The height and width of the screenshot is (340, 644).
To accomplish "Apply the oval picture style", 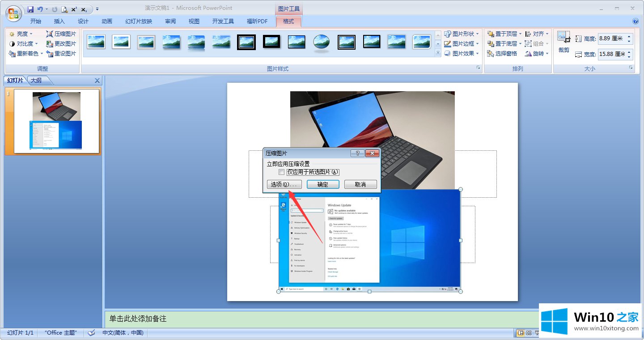I will pos(321,42).
